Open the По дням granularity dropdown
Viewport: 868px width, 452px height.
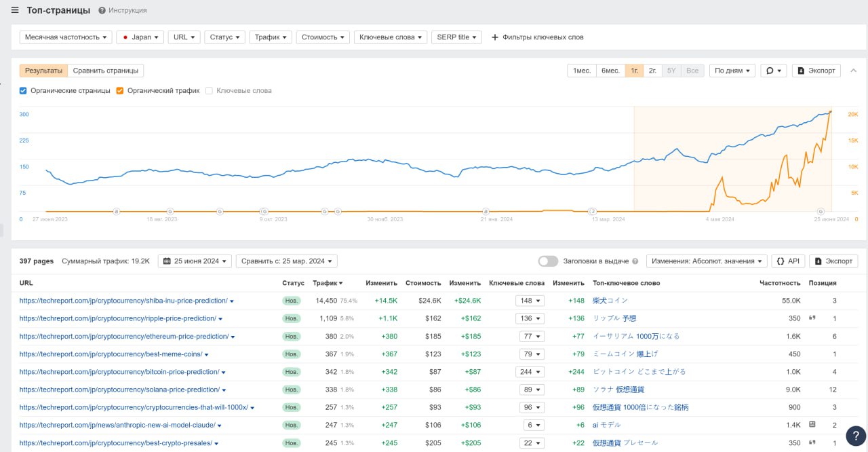coord(732,71)
